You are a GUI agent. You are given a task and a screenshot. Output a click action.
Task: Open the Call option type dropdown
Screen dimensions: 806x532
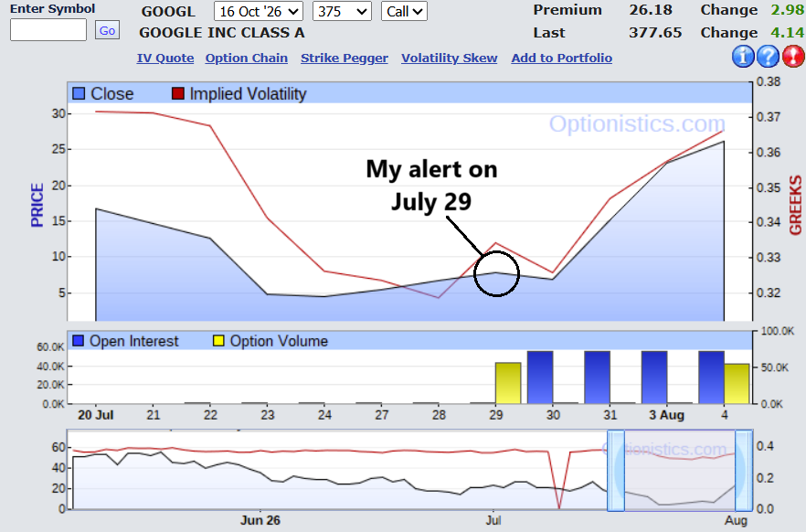(404, 11)
